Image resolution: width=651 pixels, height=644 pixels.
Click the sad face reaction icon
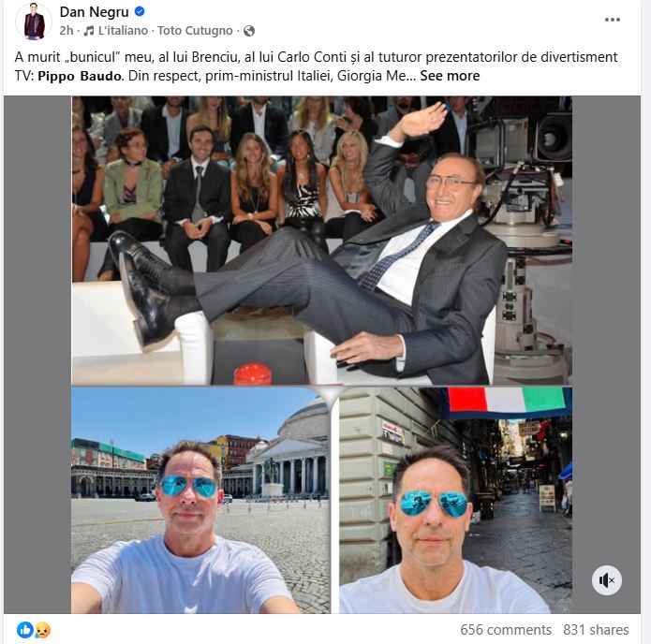(x=42, y=630)
